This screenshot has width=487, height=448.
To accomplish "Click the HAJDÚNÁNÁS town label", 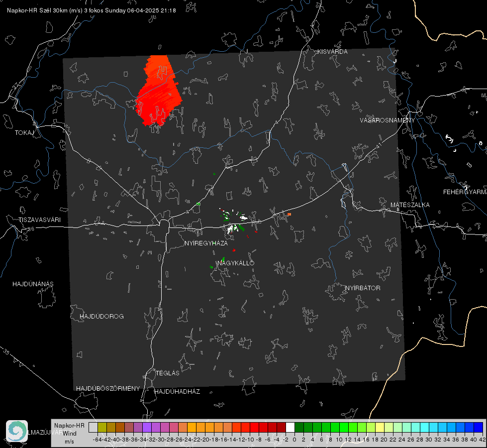I will click(33, 284).
